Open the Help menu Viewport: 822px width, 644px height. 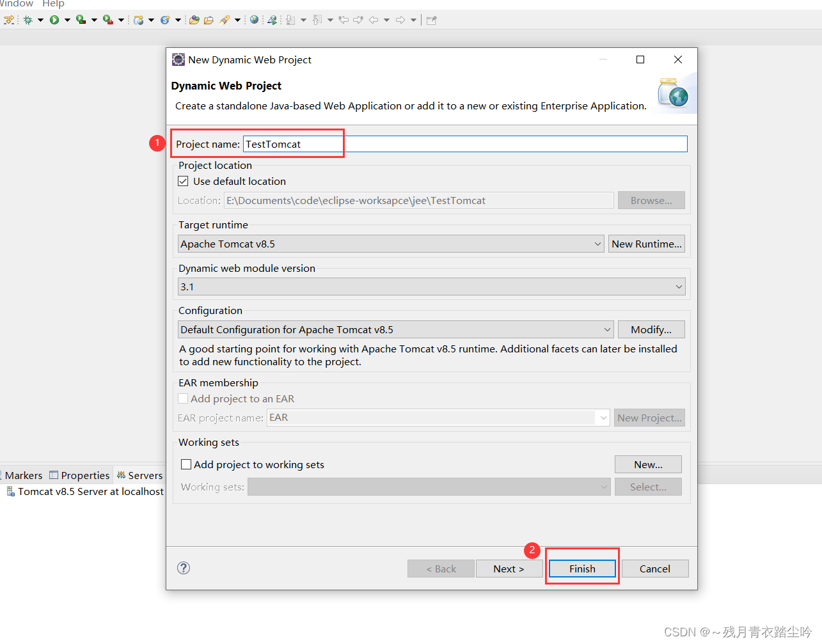[x=53, y=4]
